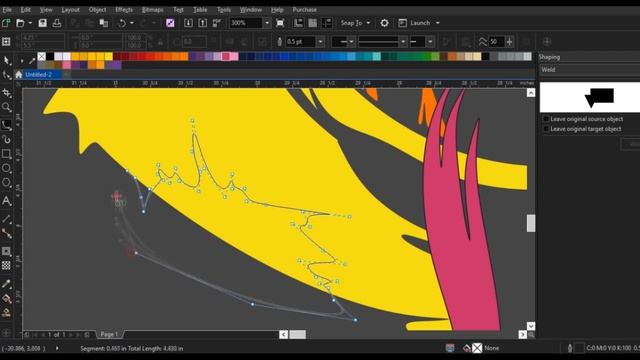Select the Text tool
Screen dimensions: 640x360
click(6, 200)
